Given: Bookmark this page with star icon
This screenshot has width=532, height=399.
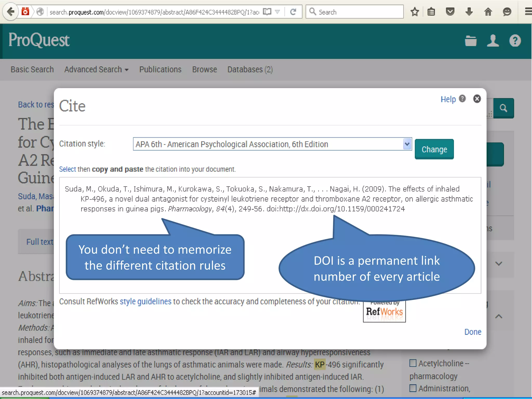Looking at the screenshot, I should 415,12.
